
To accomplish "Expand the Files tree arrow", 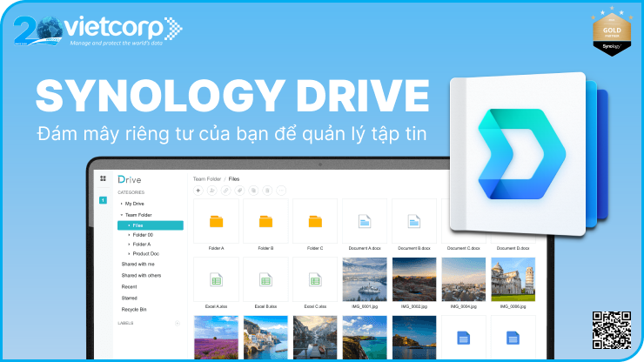I will pyautogui.click(x=129, y=225).
